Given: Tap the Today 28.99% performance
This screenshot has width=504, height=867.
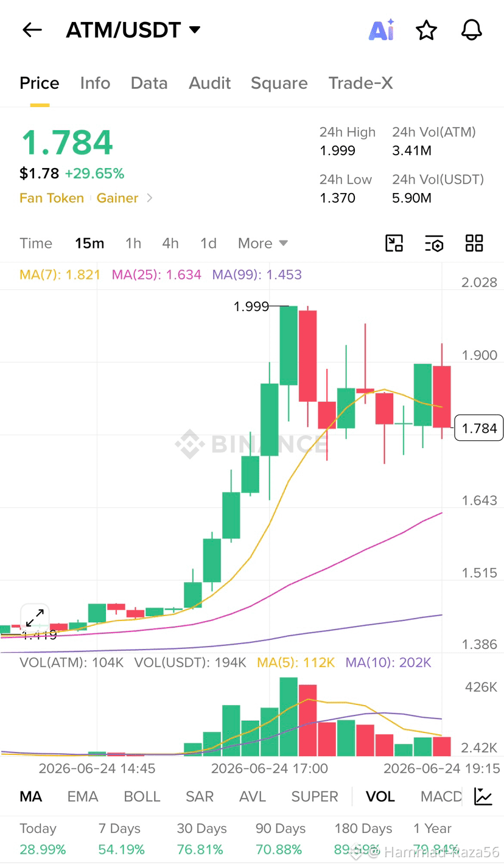Looking at the screenshot, I should point(43,839).
